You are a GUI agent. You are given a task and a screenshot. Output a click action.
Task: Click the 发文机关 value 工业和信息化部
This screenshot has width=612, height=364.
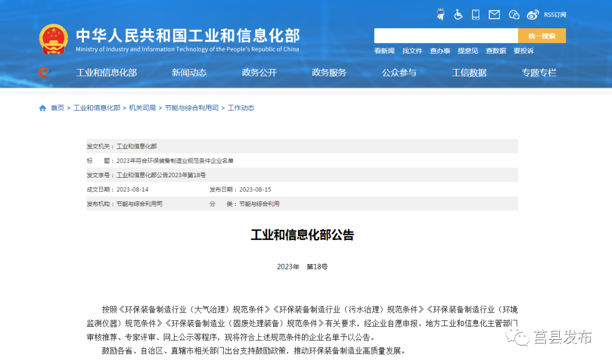point(137,146)
